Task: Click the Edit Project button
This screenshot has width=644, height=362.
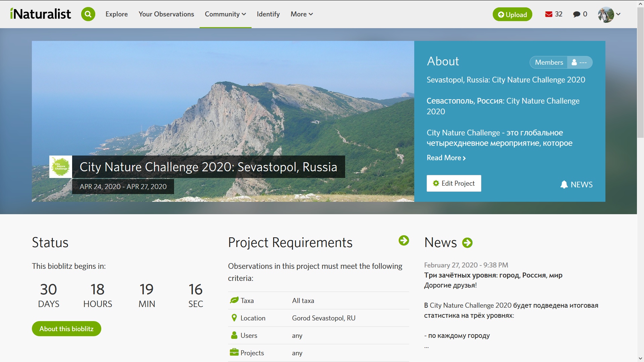Action: point(454,183)
